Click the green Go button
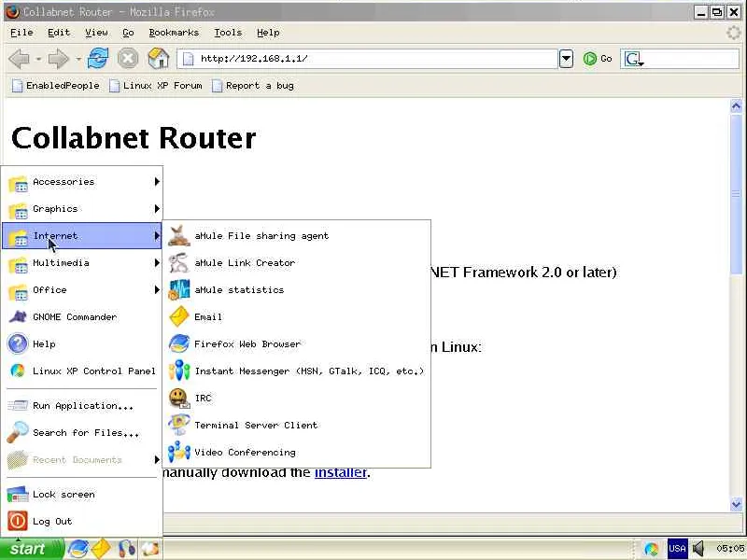This screenshot has width=747, height=560. pos(598,59)
